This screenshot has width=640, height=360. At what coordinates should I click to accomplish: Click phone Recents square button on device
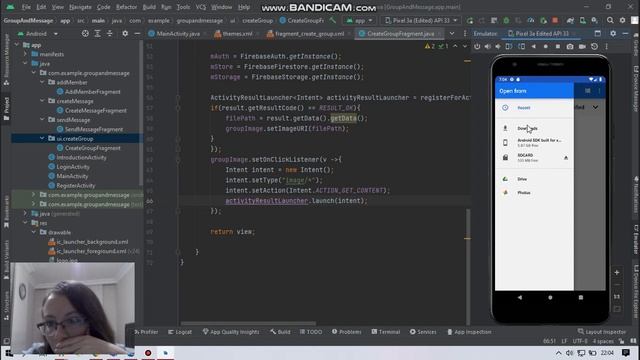coord(581,298)
